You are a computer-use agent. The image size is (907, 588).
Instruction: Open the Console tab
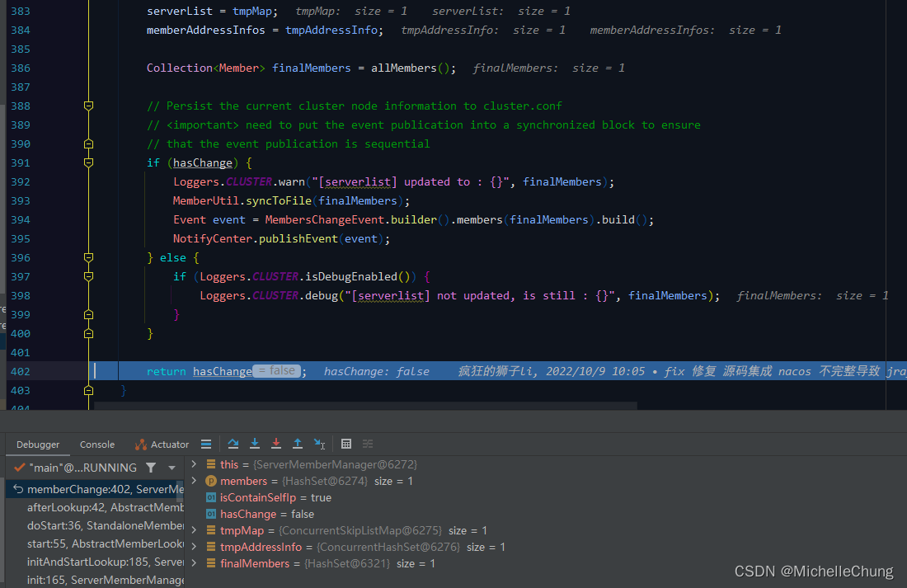pos(97,445)
